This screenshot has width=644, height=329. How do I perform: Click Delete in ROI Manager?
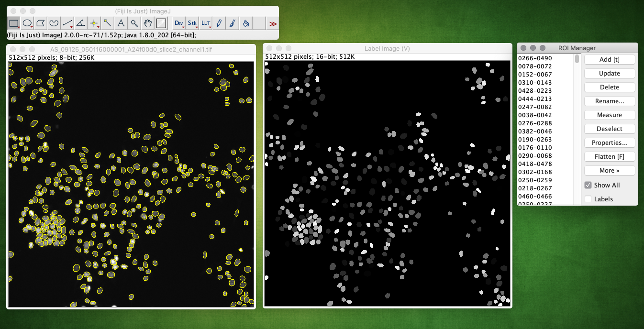click(610, 87)
